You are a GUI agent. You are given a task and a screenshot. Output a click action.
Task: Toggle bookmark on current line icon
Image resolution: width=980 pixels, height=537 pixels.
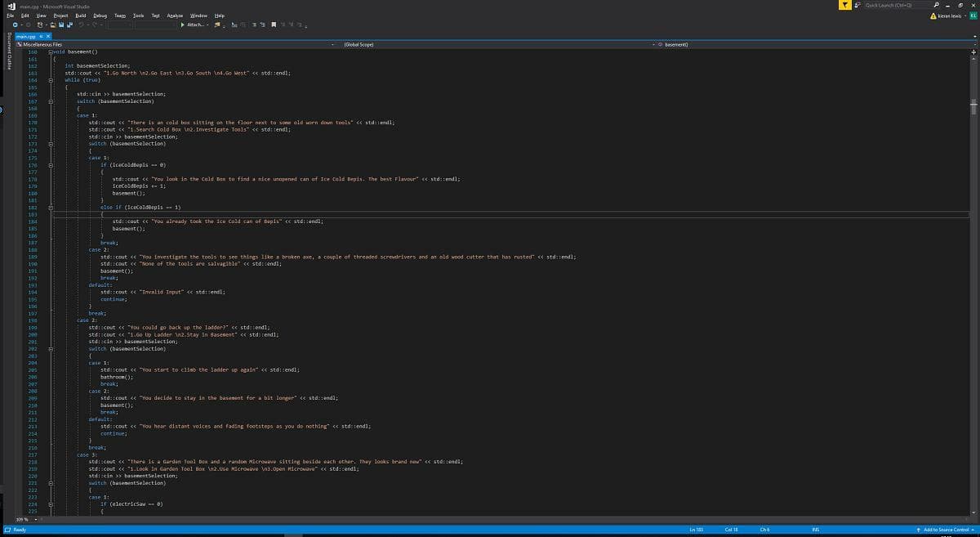(x=274, y=25)
